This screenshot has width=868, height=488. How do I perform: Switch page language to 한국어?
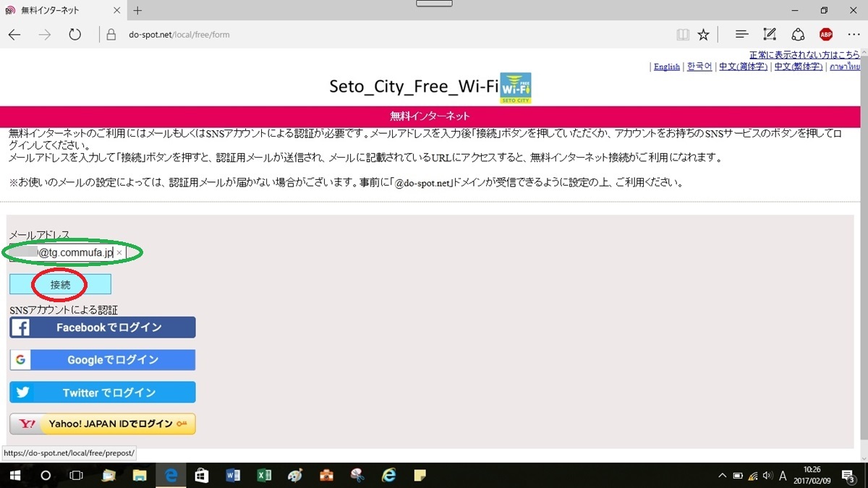coord(699,67)
